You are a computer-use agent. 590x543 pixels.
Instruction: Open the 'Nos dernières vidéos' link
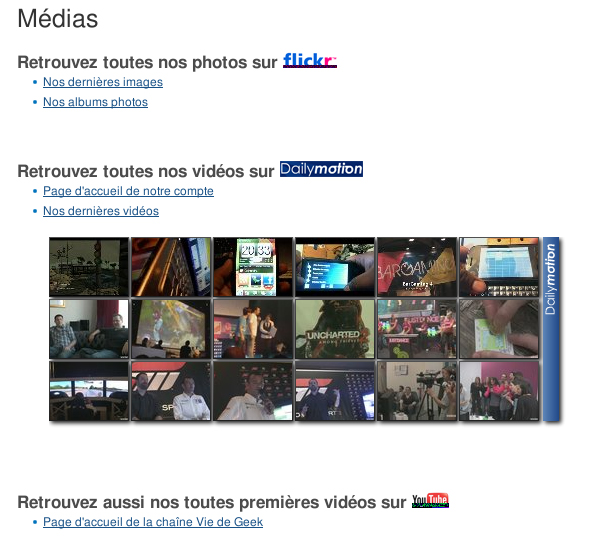(x=101, y=211)
